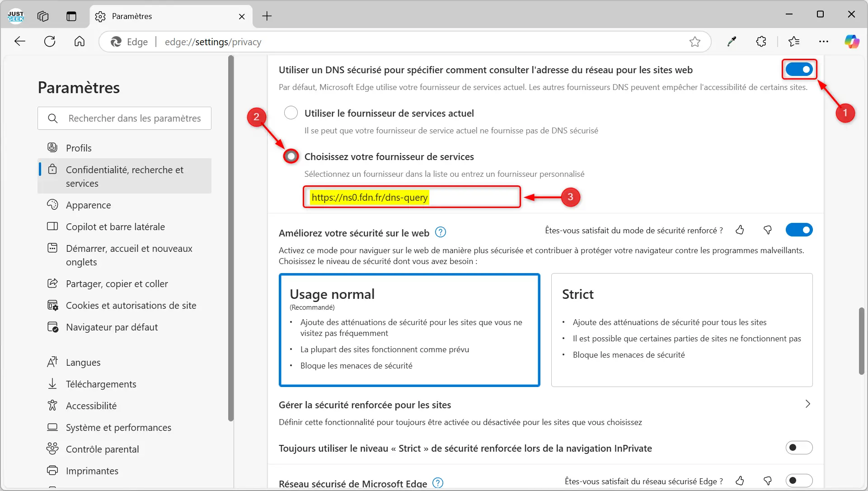Image resolution: width=868 pixels, height=491 pixels.
Task: Add this page to favorites star
Action: (695, 42)
